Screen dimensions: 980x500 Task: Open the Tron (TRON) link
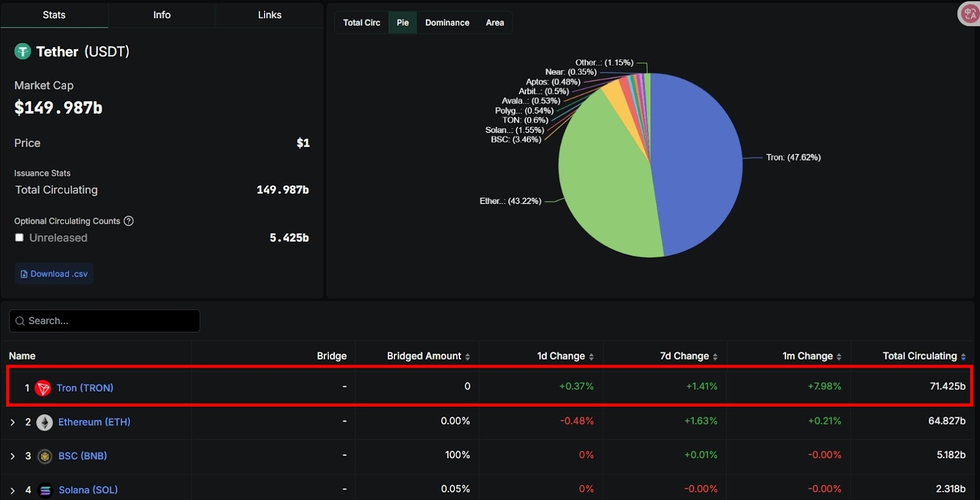(85, 388)
